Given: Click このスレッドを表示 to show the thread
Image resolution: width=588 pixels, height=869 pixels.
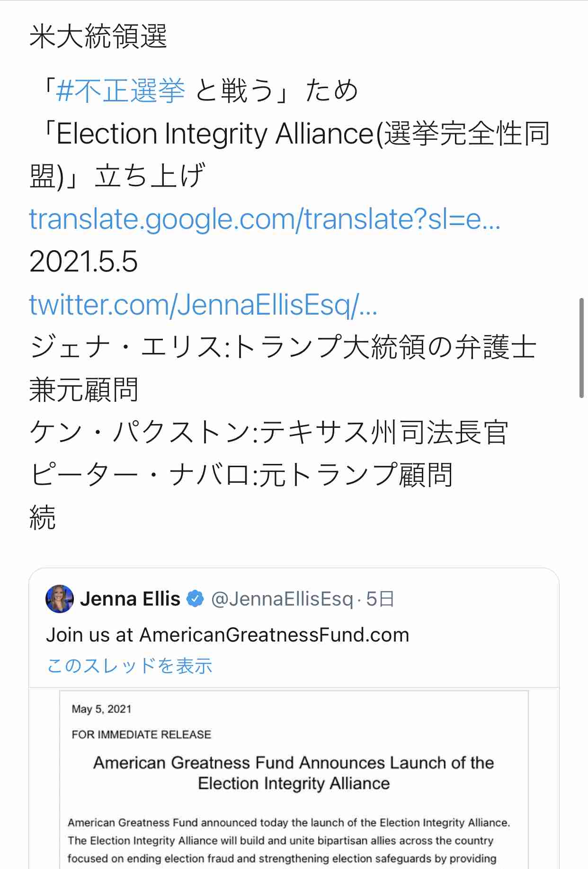Looking at the screenshot, I should point(129,665).
